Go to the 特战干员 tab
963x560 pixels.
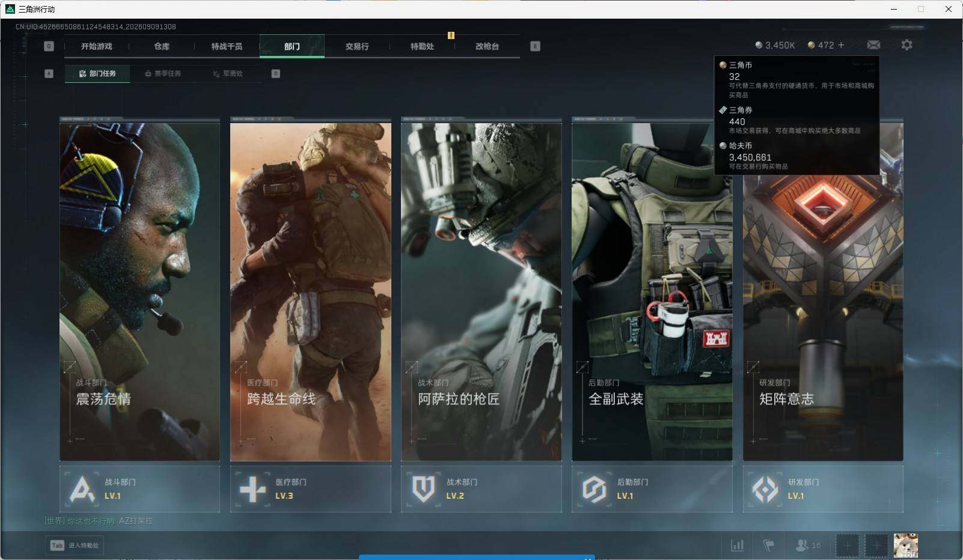click(x=227, y=46)
